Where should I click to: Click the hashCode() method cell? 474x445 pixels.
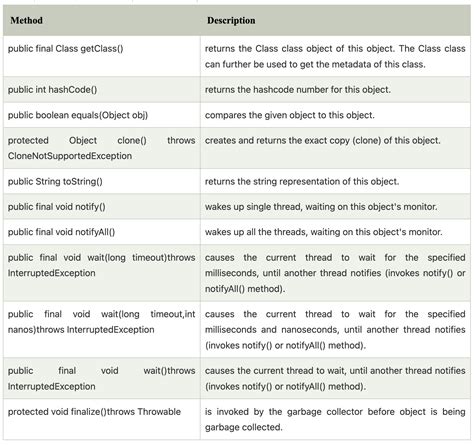(102, 90)
